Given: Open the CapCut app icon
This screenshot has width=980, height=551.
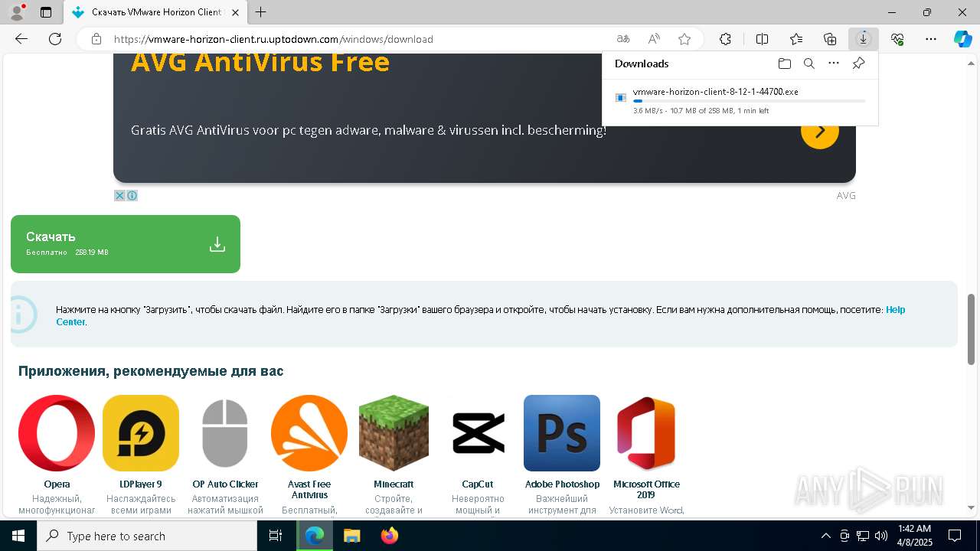Looking at the screenshot, I should coord(478,433).
